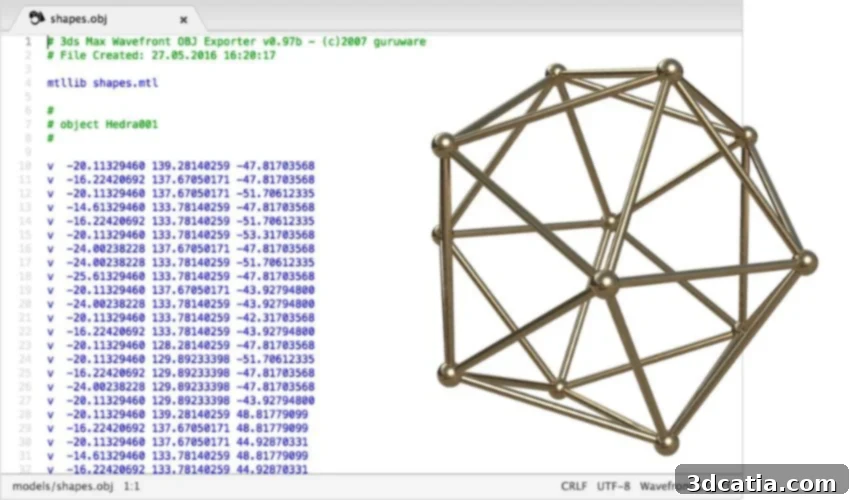
Task: Click vertex line '-20.11329460 129.89233398 -43.92794800'
Action: [181, 401]
